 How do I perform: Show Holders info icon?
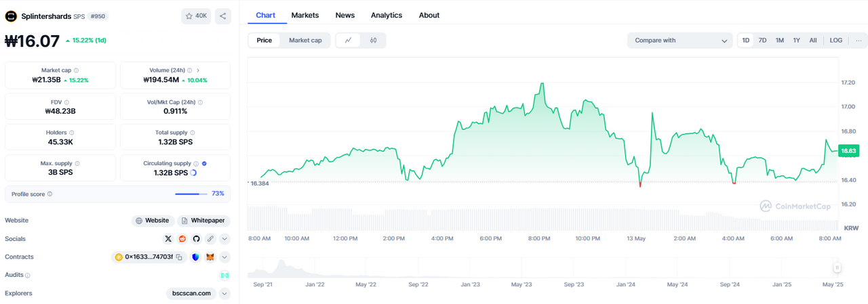[x=72, y=133]
